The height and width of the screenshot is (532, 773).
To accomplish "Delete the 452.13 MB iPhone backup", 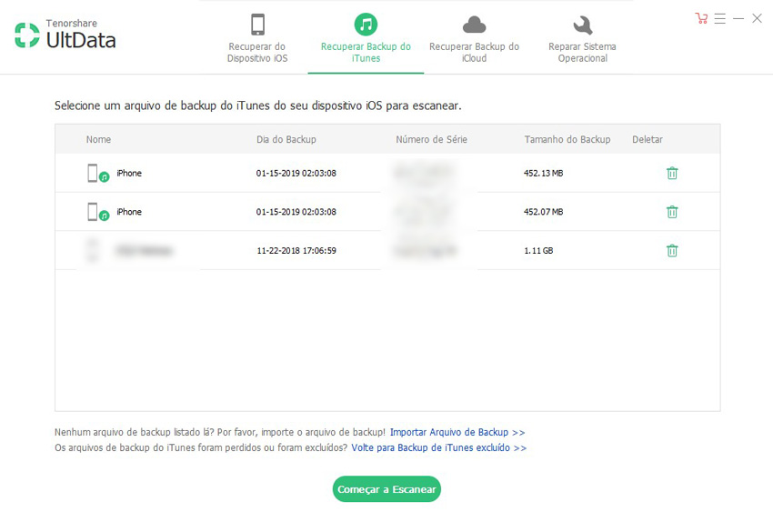I will click(x=672, y=173).
